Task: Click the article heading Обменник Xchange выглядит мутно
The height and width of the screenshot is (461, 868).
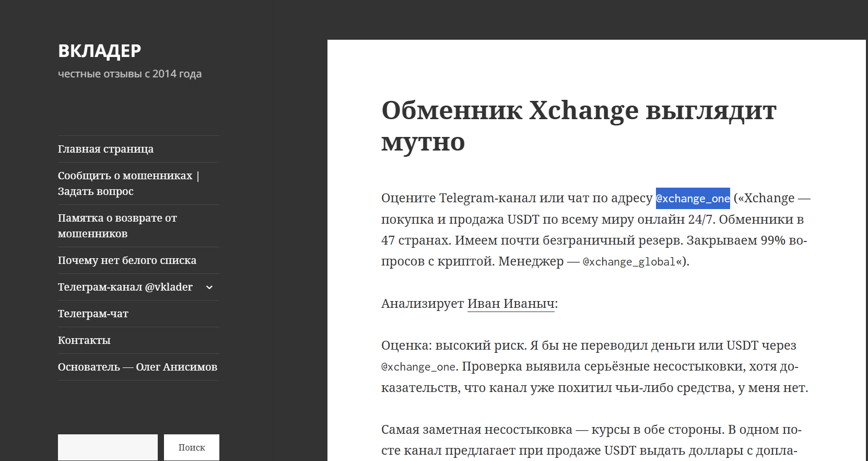Action: coord(579,126)
